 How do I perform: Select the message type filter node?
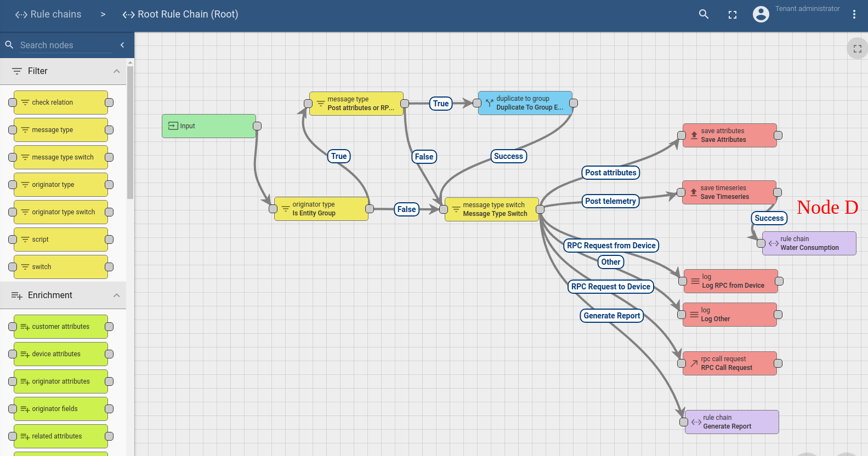[61, 130]
